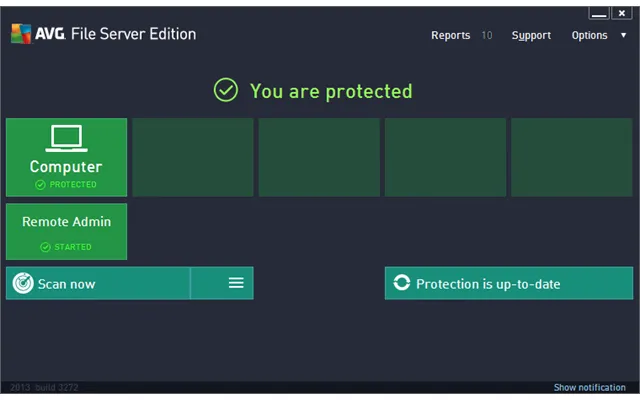Click the Scan now radar icon

pos(23,283)
